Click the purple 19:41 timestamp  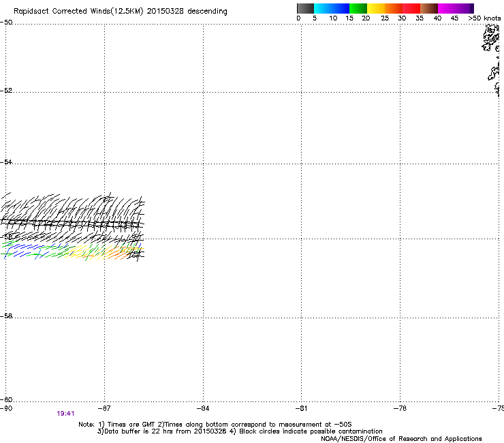tap(65, 414)
